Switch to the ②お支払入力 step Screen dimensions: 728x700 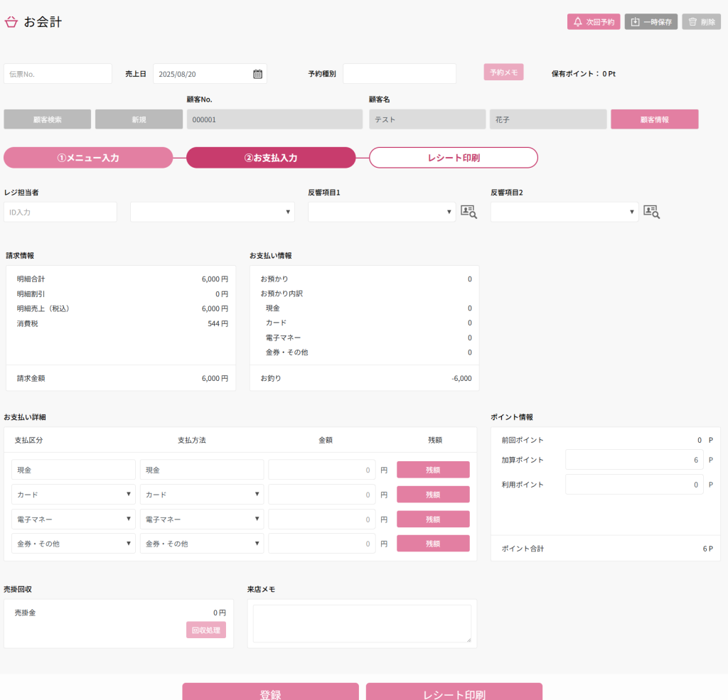(x=271, y=158)
